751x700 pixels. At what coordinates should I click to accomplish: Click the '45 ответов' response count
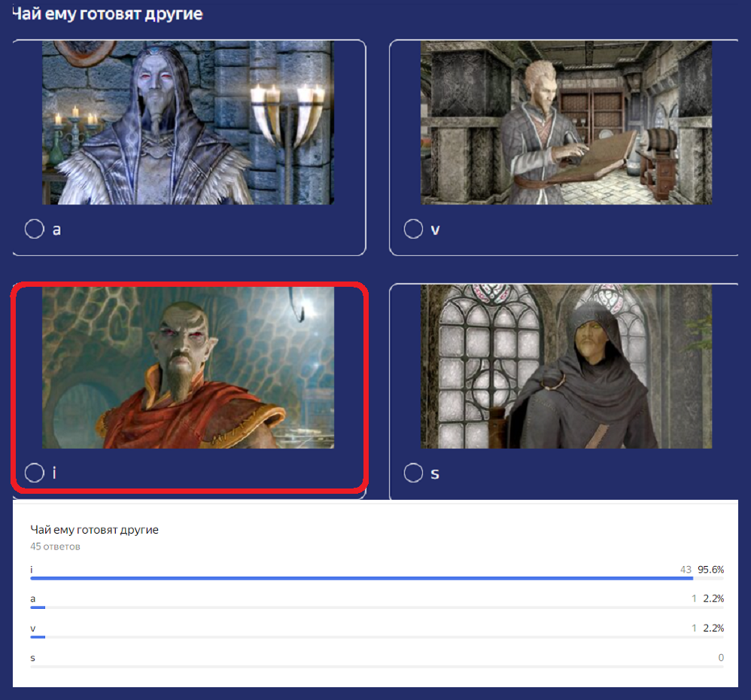click(55, 546)
